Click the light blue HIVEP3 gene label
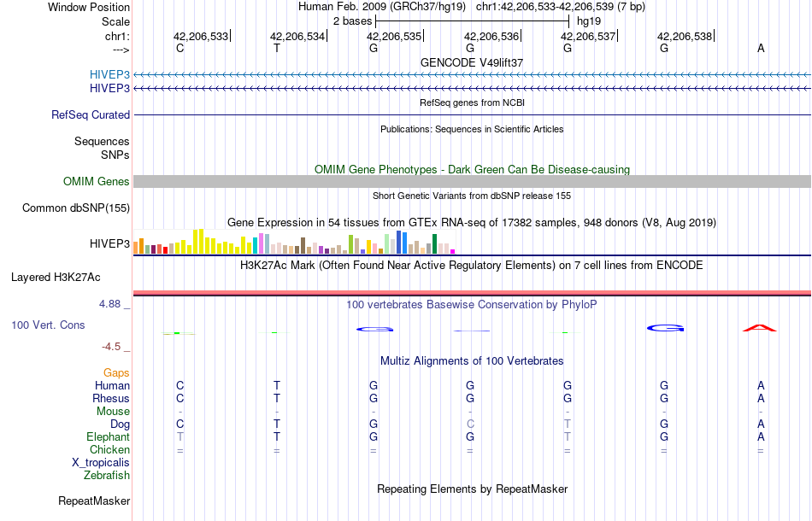Image resolution: width=812 pixels, height=521 pixels. (109, 74)
